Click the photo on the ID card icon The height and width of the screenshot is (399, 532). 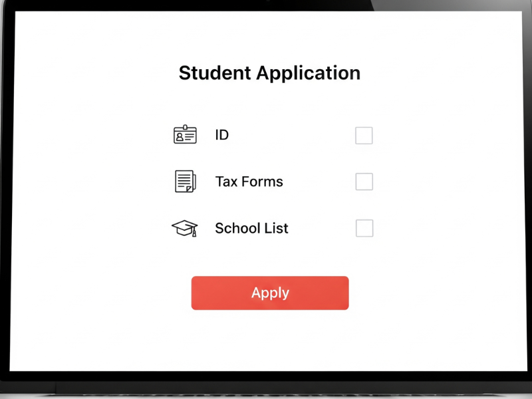point(179,136)
